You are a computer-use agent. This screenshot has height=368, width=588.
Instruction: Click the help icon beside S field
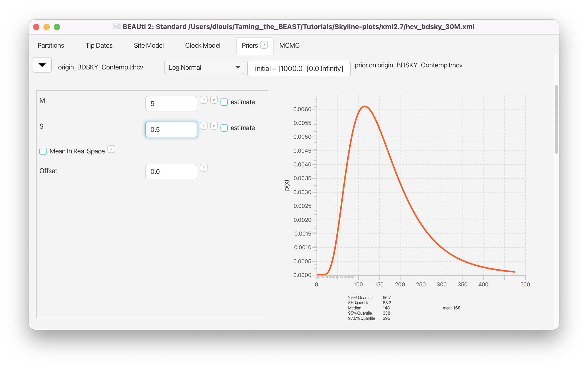(x=204, y=126)
